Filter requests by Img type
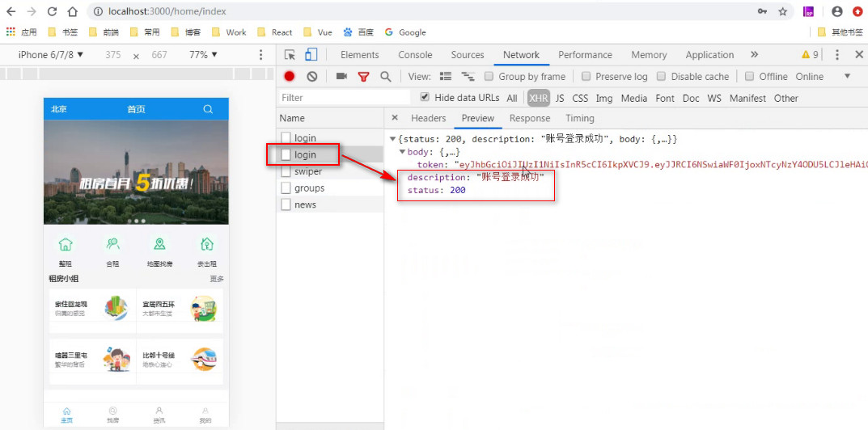Image resolution: width=868 pixels, height=430 pixels. coord(604,98)
